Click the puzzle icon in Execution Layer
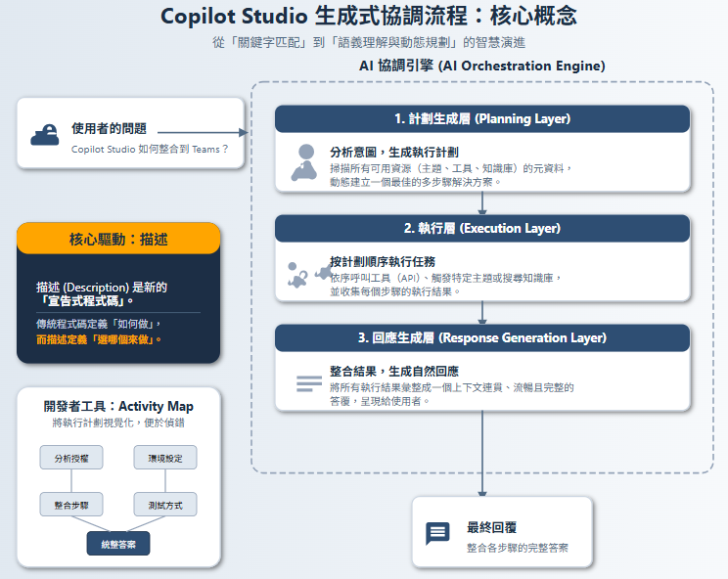 (x=310, y=275)
